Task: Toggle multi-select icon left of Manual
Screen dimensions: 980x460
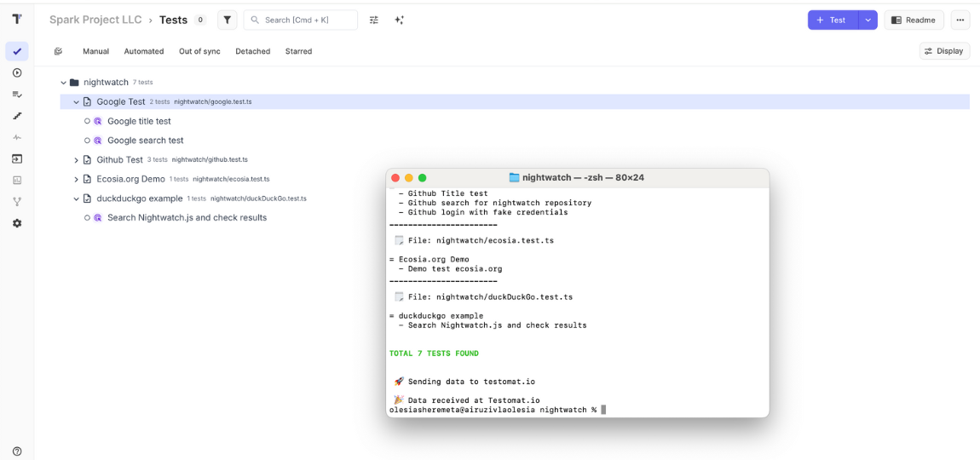Action: [x=58, y=51]
